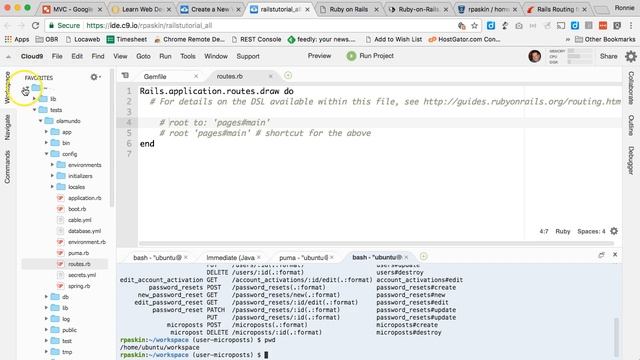Expand the bin folder
Image resolution: width=640 pixels, height=360 pixels.
point(46,143)
